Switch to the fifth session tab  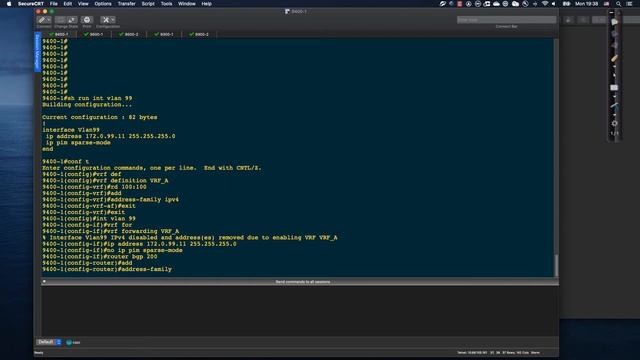click(199, 34)
